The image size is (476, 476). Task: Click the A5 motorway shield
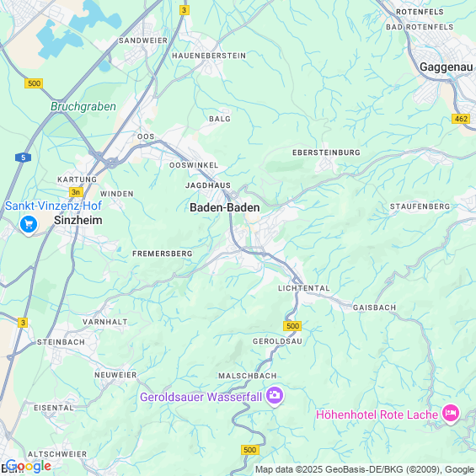tap(23, 158)
